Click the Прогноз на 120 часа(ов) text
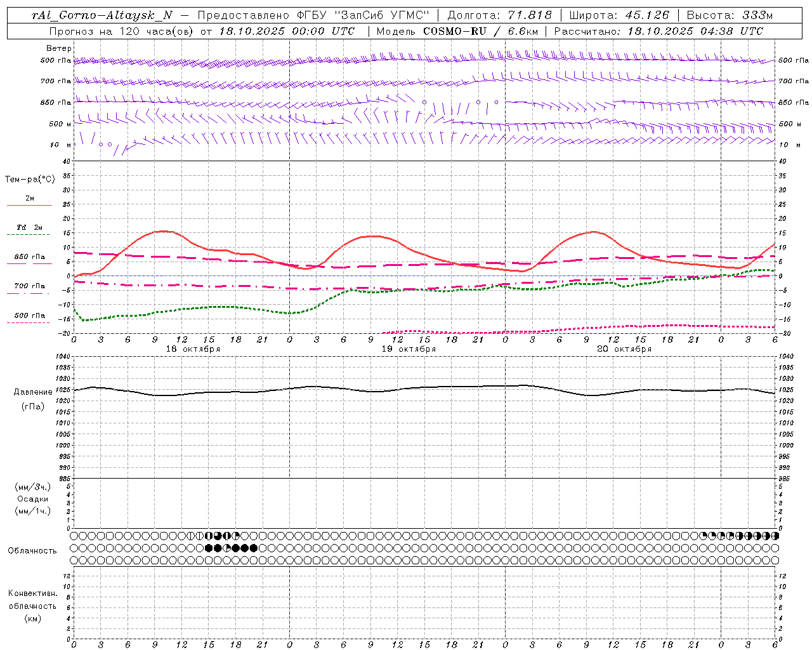This screenshot has height=650, width=812. tap(122, 31)
